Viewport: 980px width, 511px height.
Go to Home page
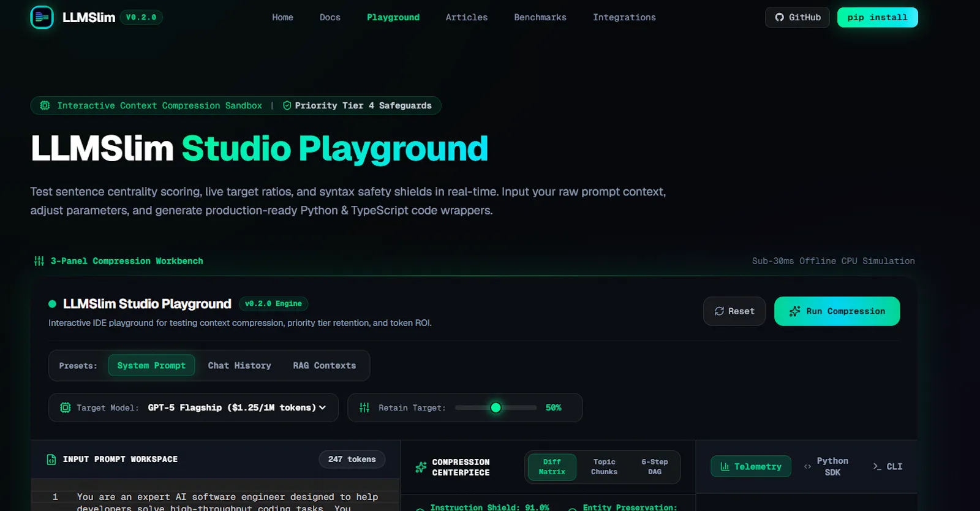click(x=282, y=17)
